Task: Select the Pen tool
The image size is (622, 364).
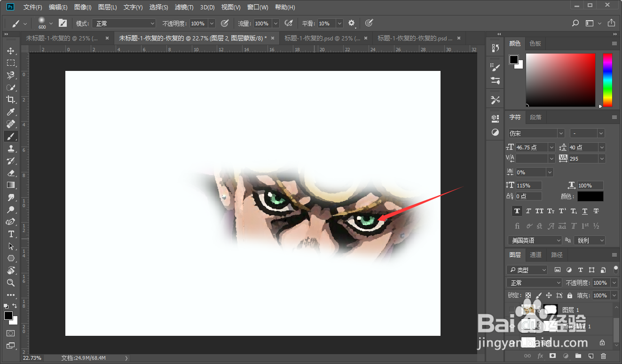Action: [x=10, y=222]
